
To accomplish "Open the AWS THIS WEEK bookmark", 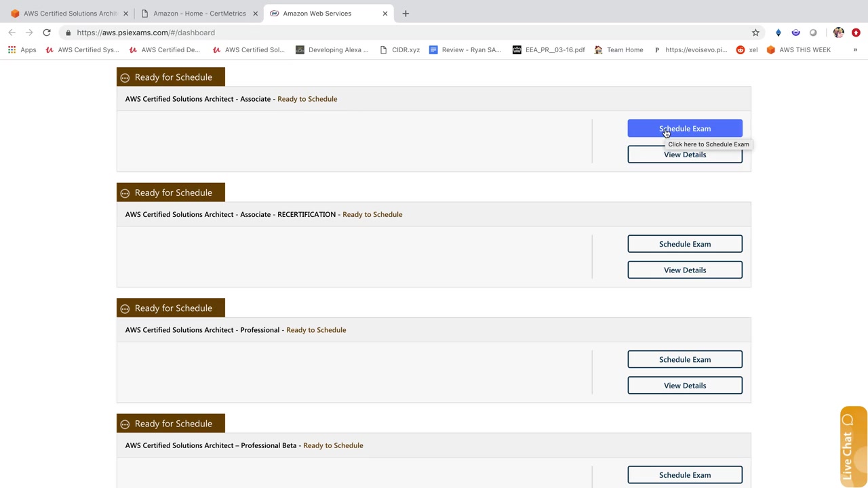I will (798, 49).
